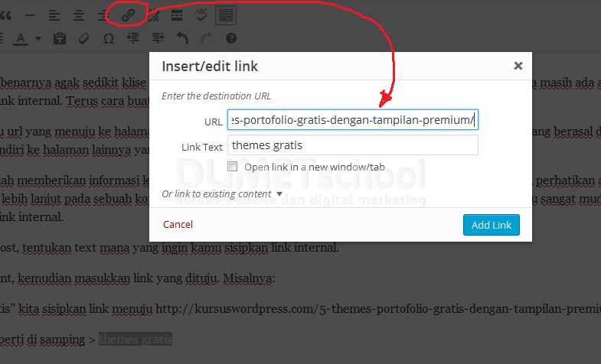This screenshot has width=601, height=364.
Task: Check 'Open link in a new window/tab'
Action: (232, 167)
